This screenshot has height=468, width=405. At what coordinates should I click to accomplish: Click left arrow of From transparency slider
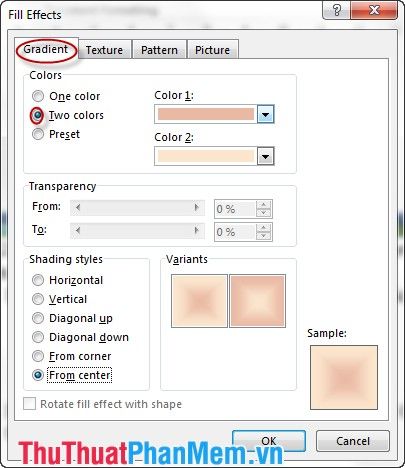pos(78,208)
